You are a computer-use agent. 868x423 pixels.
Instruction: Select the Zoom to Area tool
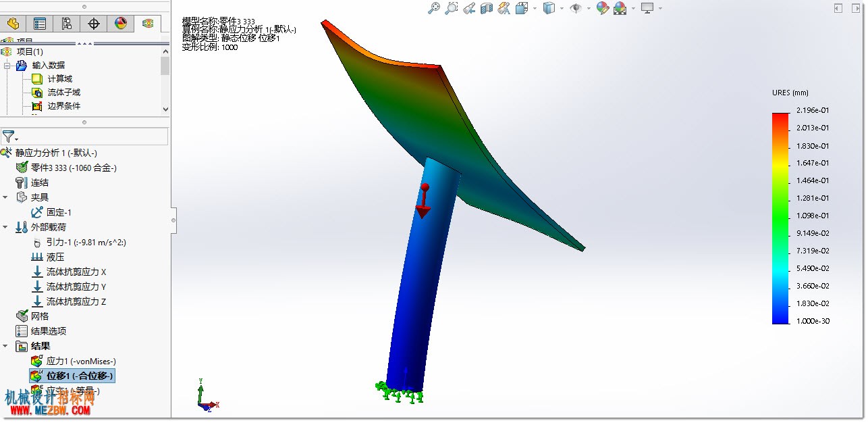(452, 8)
